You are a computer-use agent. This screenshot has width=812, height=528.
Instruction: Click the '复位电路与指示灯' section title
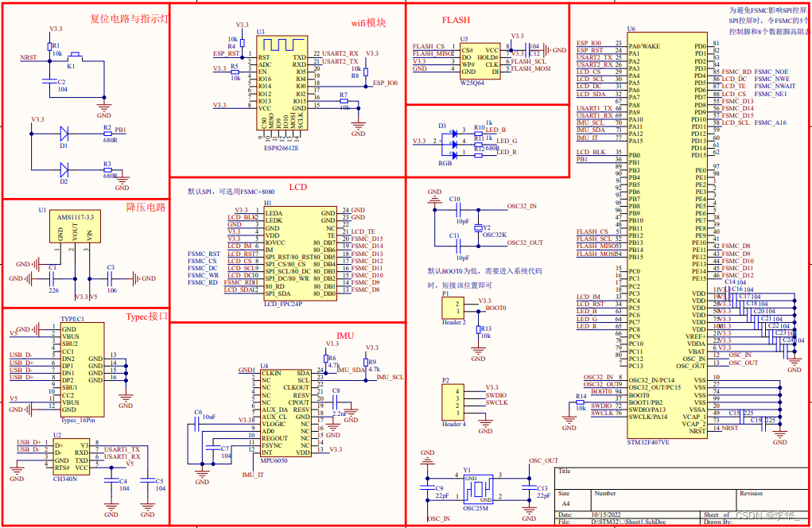[129, 18]
